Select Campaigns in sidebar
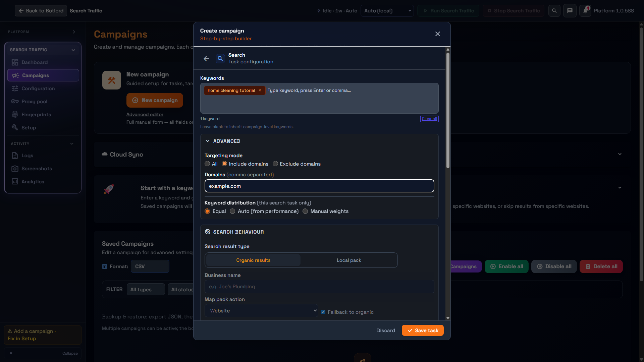Viewport: 644px width, 362px height. pos(43,75)
